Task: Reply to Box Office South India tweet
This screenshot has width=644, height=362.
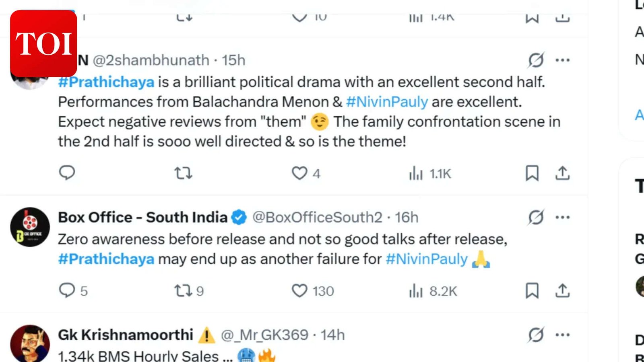Action: pyautogui.click(x=67, y=290)
